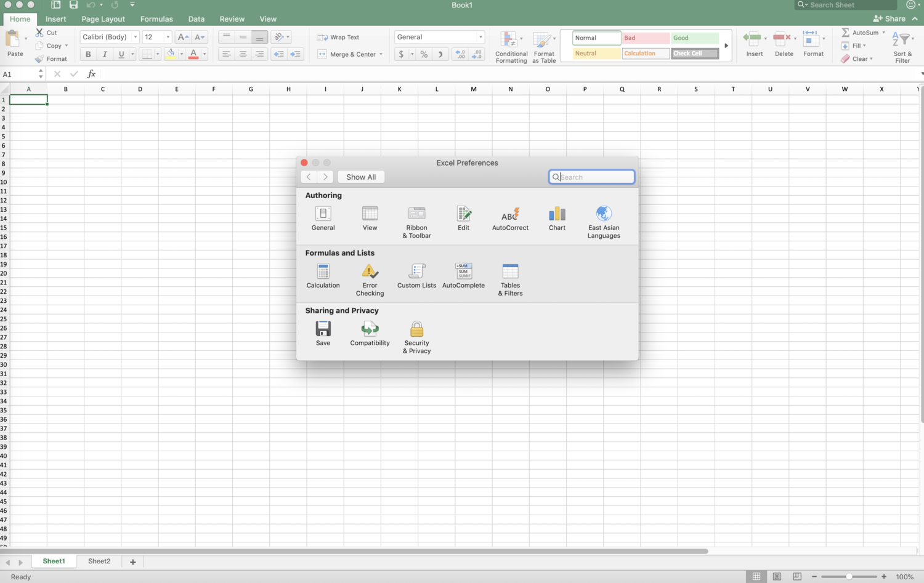Open AutoCorrect preferences
The height and width of the screenshot is (583, 924).
[510, 219]
